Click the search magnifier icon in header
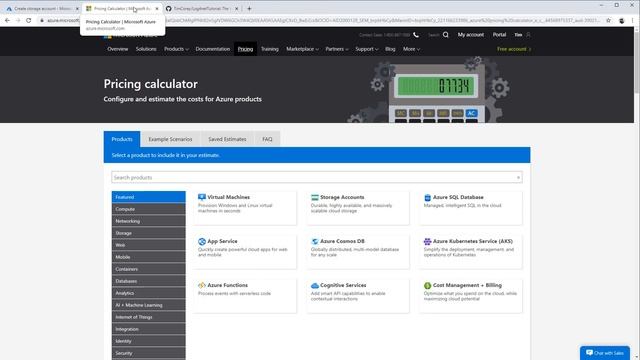The width and height of the screenshot is (640, 360). click(x=446, y=35)
